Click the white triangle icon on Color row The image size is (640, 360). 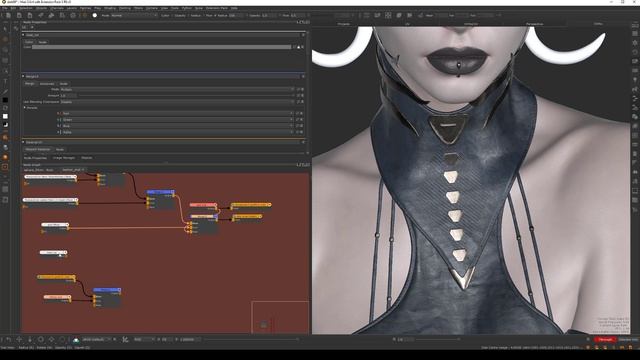(x=298, y=47)
